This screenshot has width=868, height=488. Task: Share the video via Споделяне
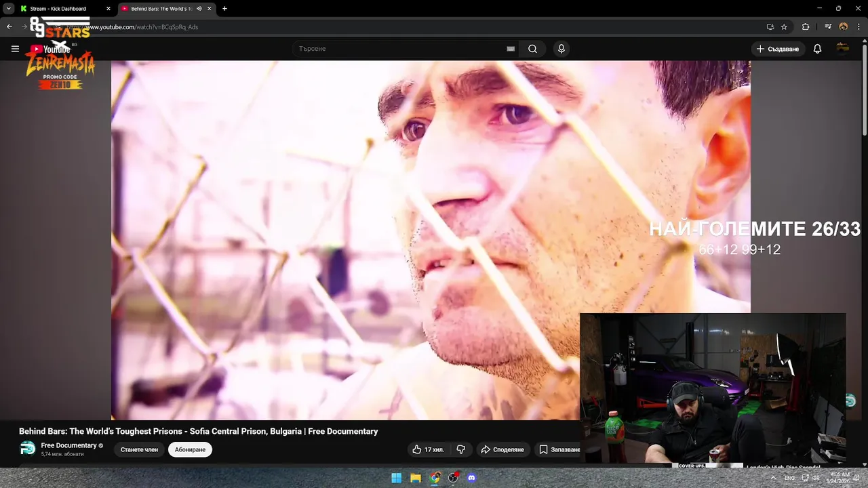click(x=502, y=449)
